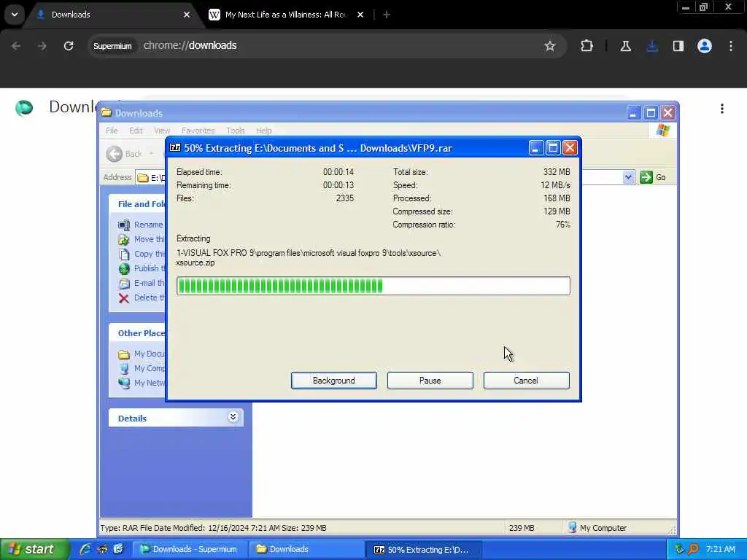The width and height of the screenshot is (747, 560).
Task: Open the tab search dropdown arrow
Action: [x=15, y=15]
